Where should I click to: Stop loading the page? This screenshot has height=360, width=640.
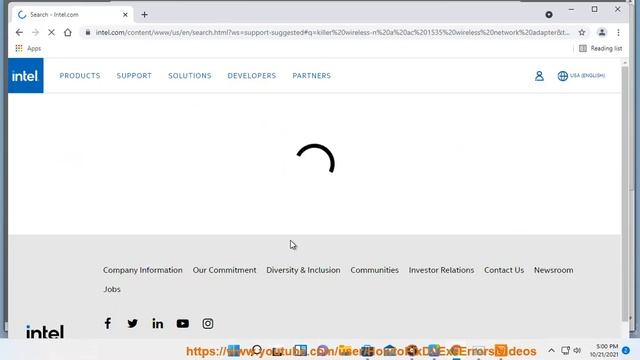(51, 32)
